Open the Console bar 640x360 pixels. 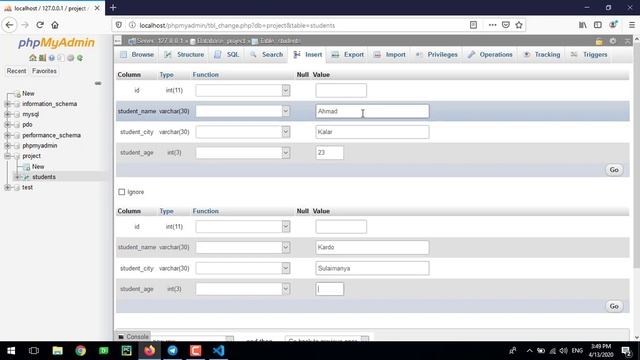tap(133, 337)
